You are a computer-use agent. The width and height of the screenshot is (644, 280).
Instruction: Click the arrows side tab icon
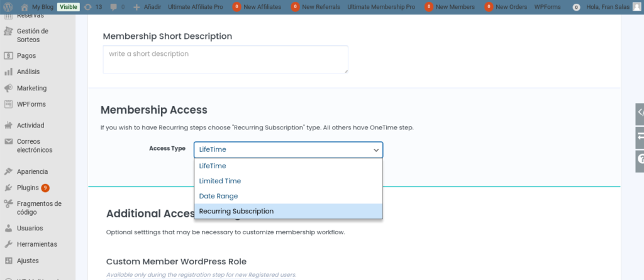tap(640, 137)
